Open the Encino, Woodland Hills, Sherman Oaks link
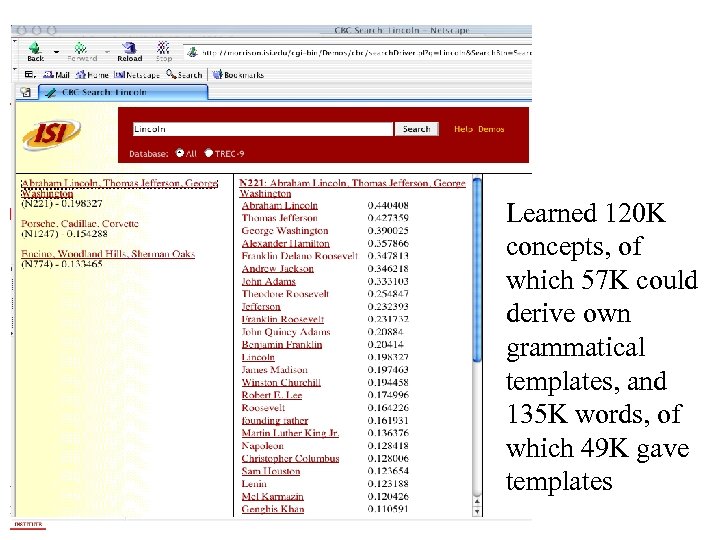The width and height of the screenshot is (720, 540). click(x=108, y=253)
